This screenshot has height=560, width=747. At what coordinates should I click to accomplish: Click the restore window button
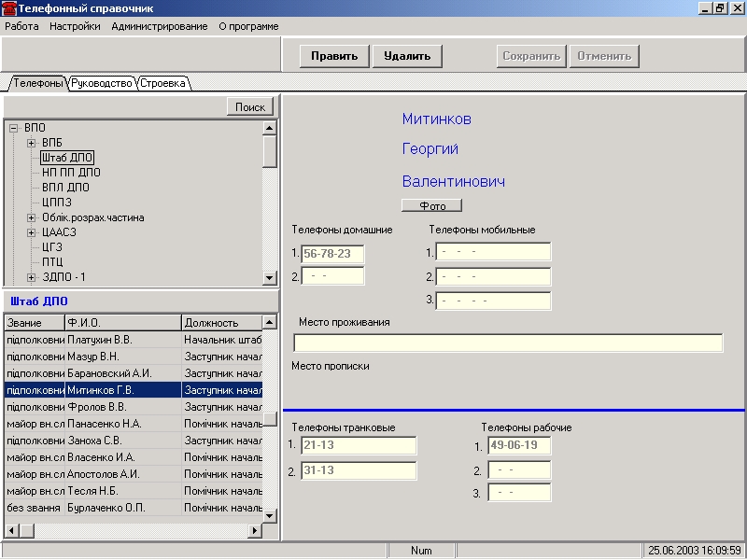coord(720,8)
